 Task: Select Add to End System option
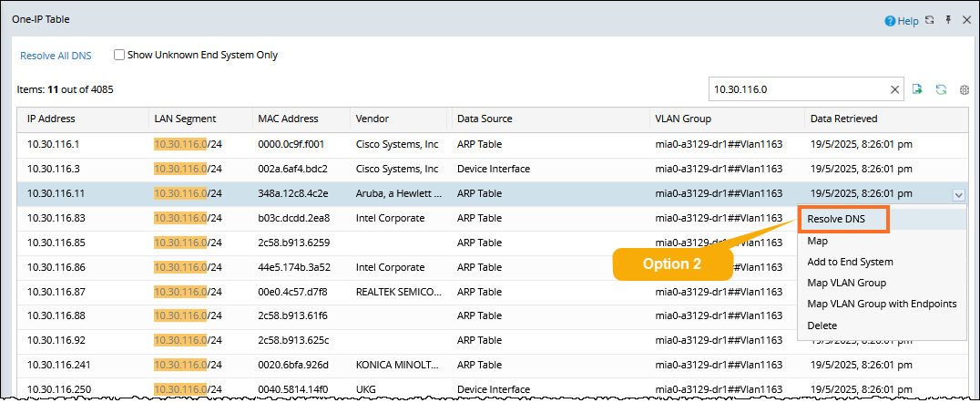(850, 262)
